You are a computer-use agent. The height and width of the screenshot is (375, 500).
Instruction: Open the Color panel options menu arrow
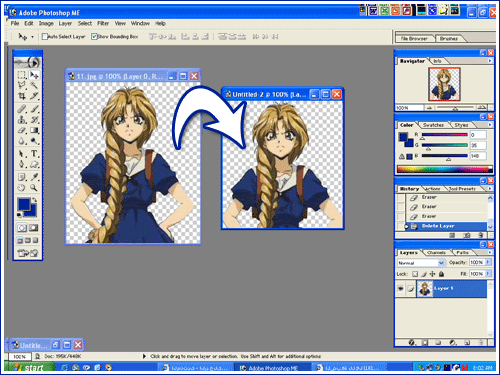490,125
